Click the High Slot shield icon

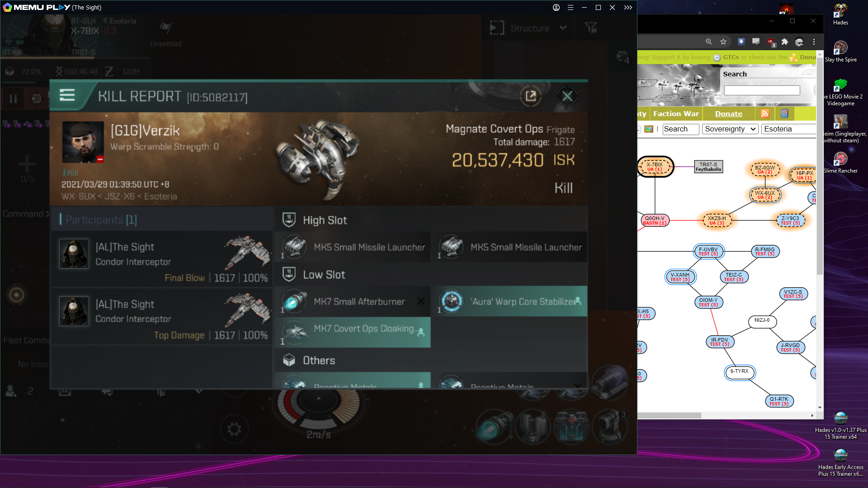[x=288, y=219]
